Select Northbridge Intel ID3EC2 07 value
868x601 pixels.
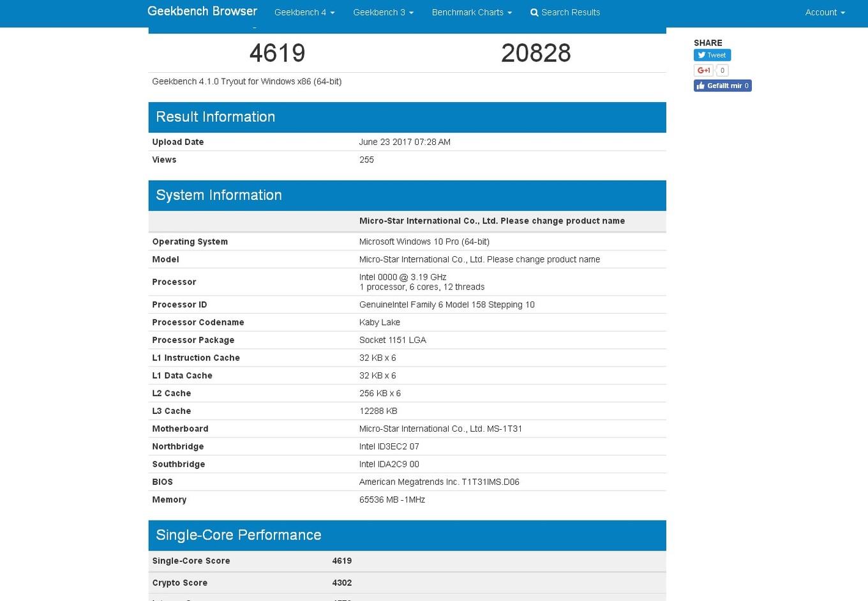pos(389,446)
